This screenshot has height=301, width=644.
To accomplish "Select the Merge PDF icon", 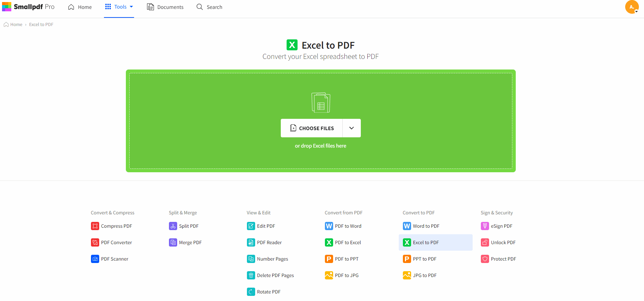I will tap(173, 242).
